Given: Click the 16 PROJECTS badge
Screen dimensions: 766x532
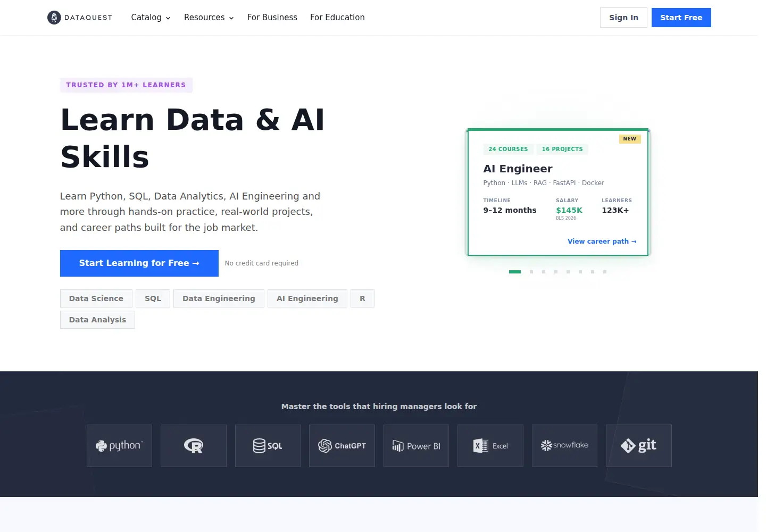Looking at the screenshot, I should (x=562, y=149).
